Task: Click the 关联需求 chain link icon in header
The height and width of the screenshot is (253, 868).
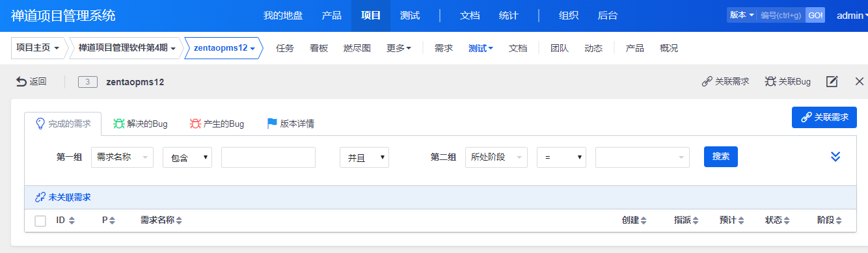Action: (707, 81)
